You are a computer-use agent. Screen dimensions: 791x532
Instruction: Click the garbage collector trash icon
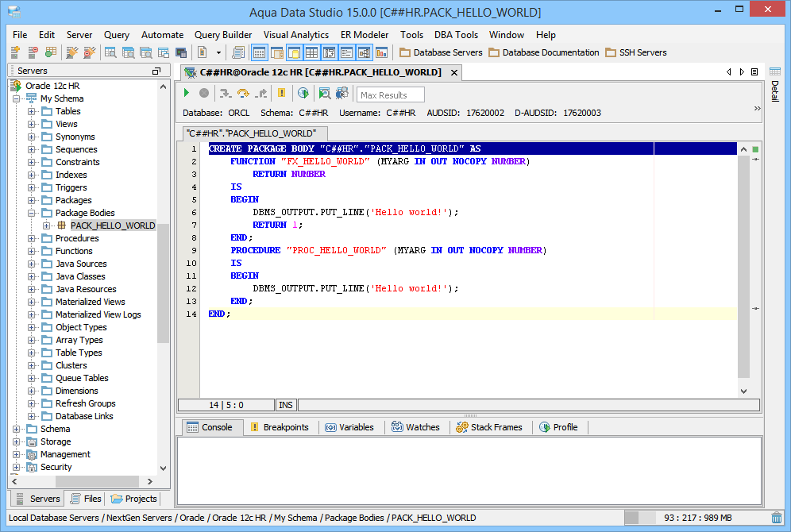click(x=776, y=518)
